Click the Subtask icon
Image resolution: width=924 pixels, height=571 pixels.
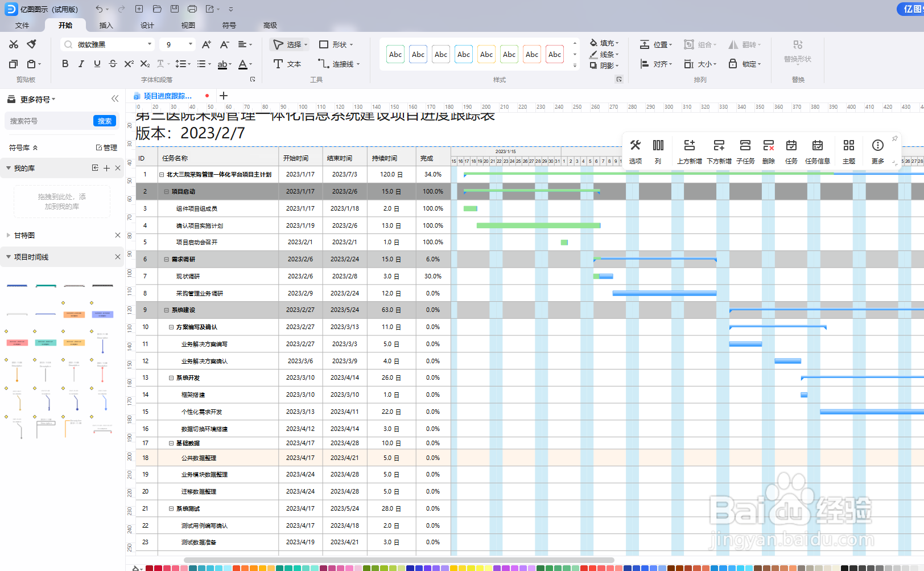pos(745,151)
